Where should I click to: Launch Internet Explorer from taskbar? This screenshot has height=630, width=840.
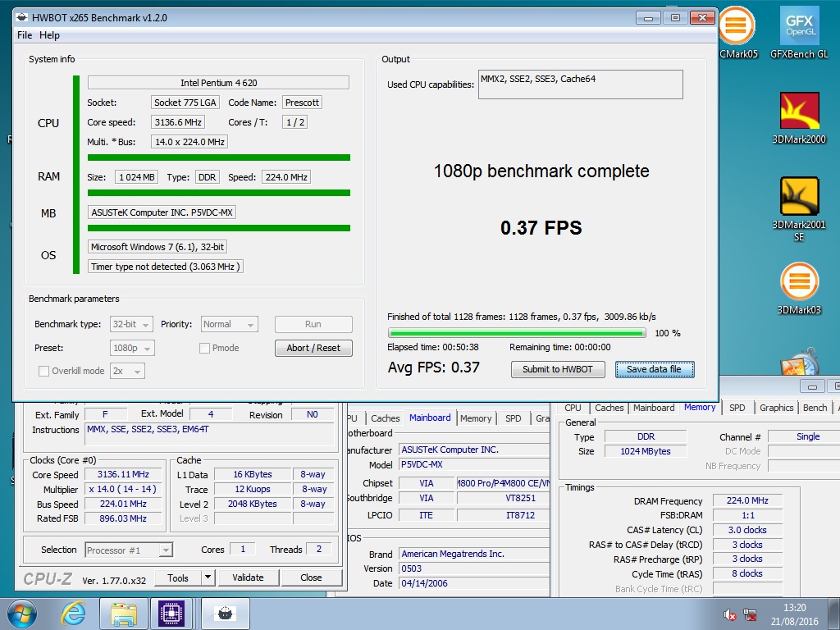pyautogui.click(x=73, y=614)
